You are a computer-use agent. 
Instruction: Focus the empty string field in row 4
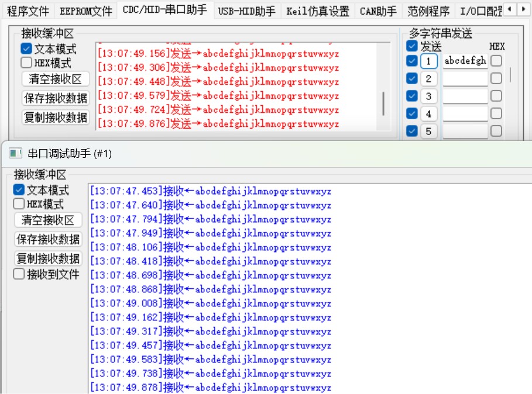(x=465, y=113)
